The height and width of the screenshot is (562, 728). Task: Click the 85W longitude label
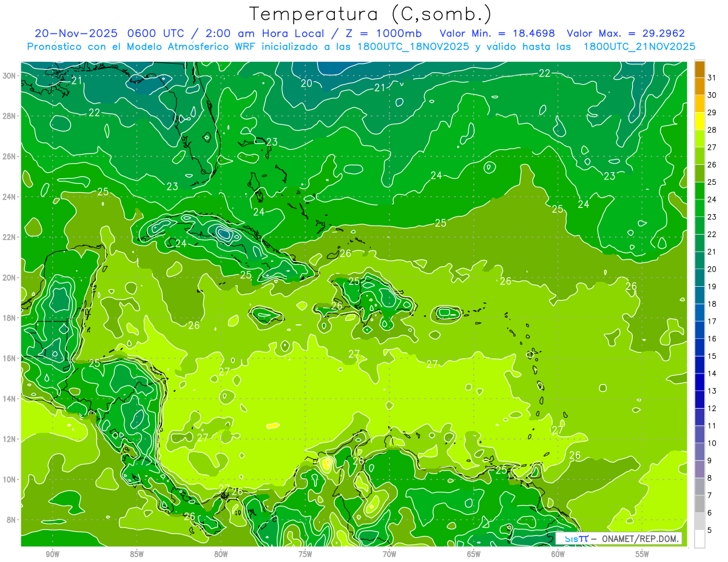pos(136,554)
